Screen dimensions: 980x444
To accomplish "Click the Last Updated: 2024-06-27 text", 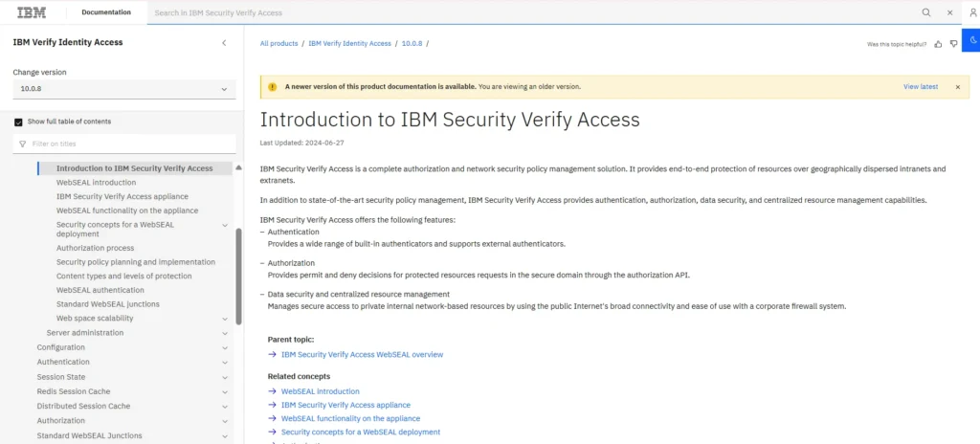I will [301, 143].
